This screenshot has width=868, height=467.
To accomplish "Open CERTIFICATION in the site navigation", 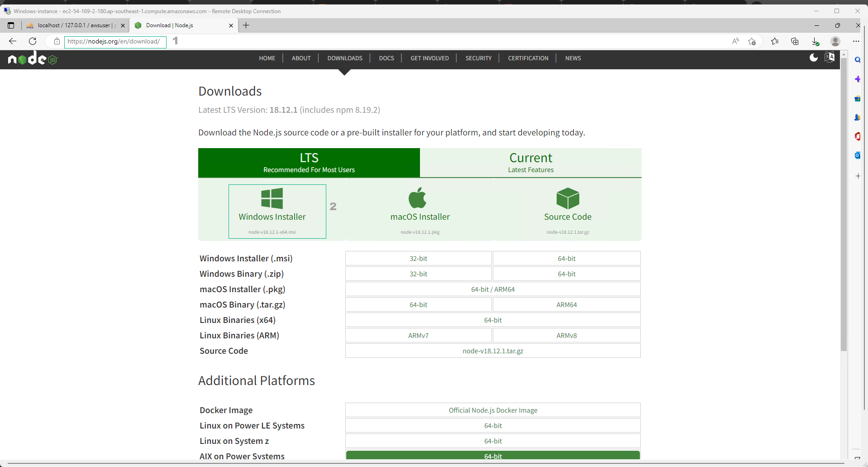I will click(x=528, y=58).
